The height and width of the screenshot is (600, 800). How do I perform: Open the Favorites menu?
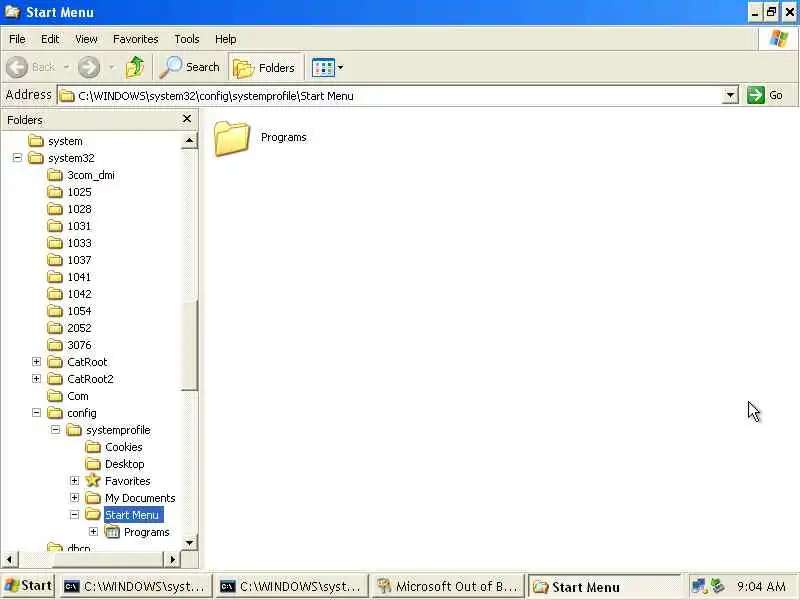tap(136, 39)
